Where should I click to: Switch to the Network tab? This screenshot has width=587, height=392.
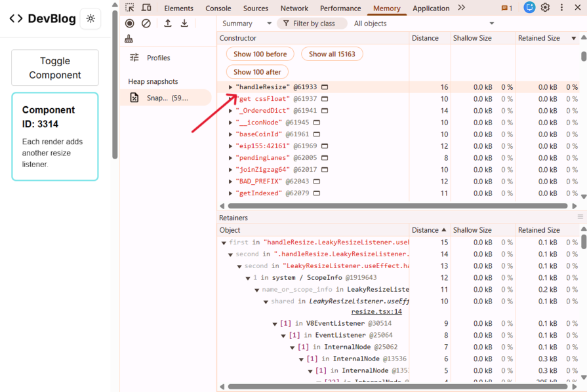pyautogui.click(x=294, y=9)
